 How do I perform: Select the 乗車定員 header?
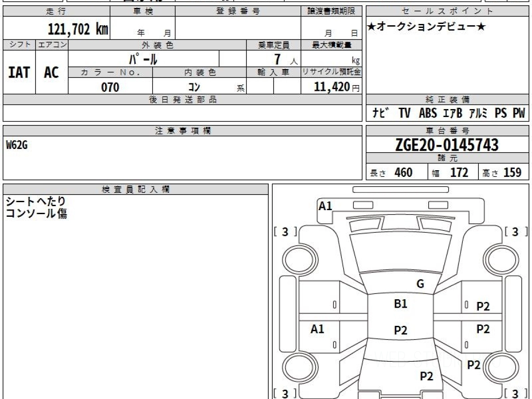coord(274,45)
